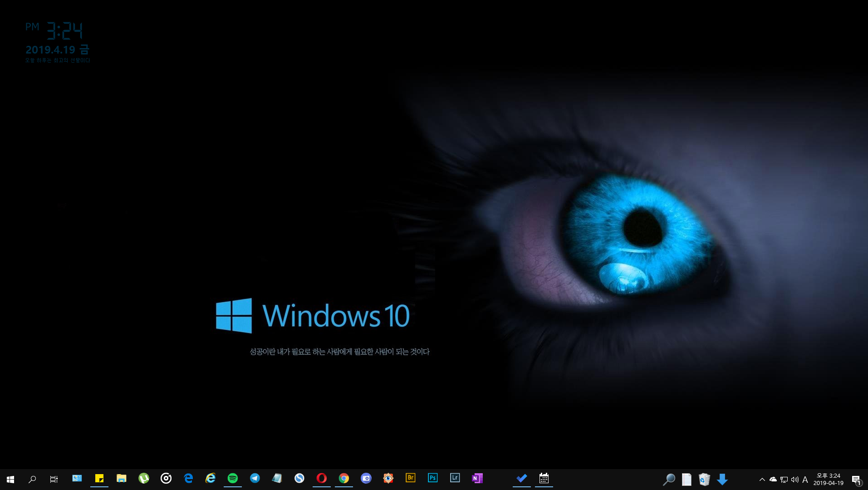The image size is (868, 490).
Task: Open taskbar Search magnifier next to Start
Action: pos(32,479)
